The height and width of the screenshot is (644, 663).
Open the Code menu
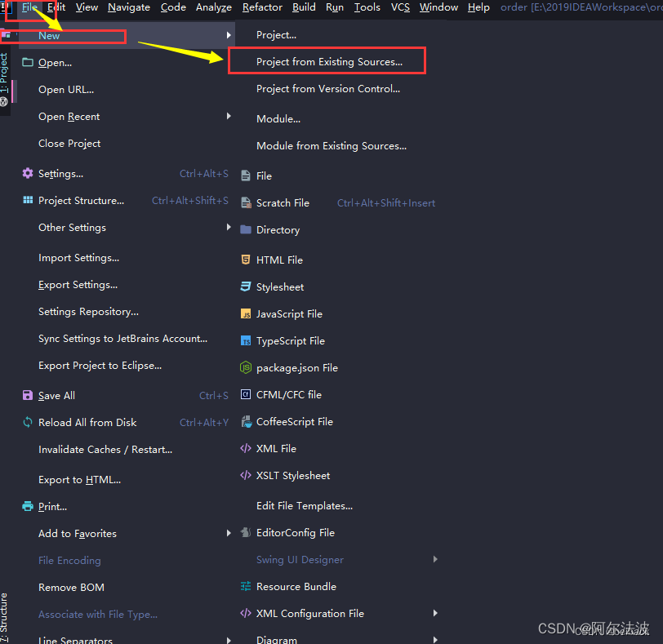173,7
